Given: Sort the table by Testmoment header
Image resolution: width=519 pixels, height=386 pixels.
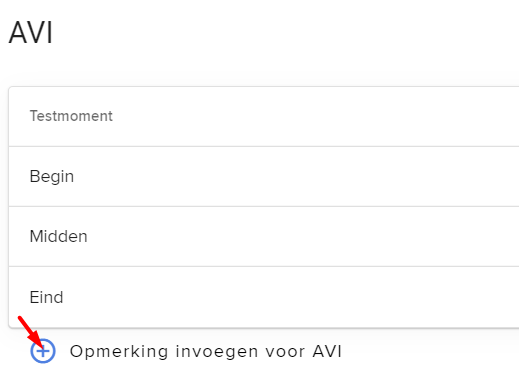Looking at the screenshot, I should click(x=71, y=116).
